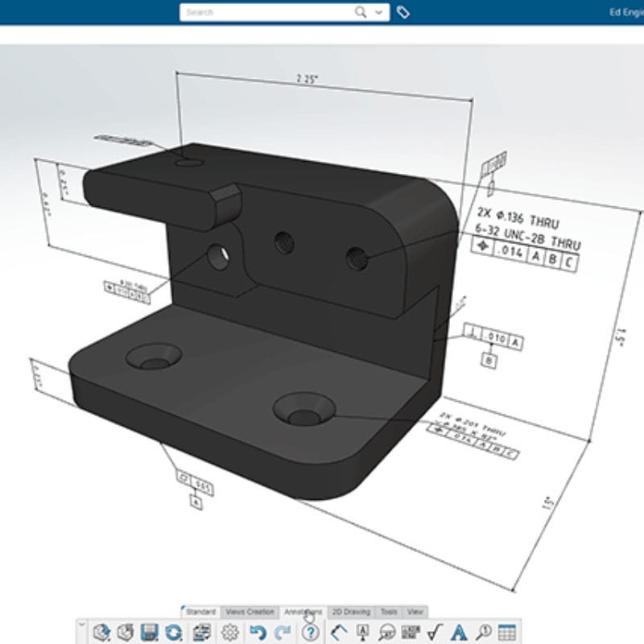This screenshot has width=644, height=644.
Task: Click the tag icon beside the search bar
Action: 403,14
